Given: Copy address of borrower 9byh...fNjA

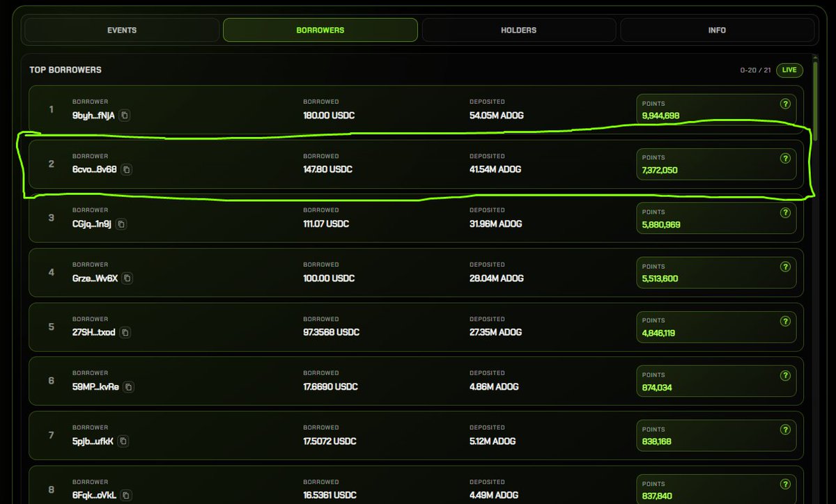Looking at the screenshot, I should pos(124,116).
